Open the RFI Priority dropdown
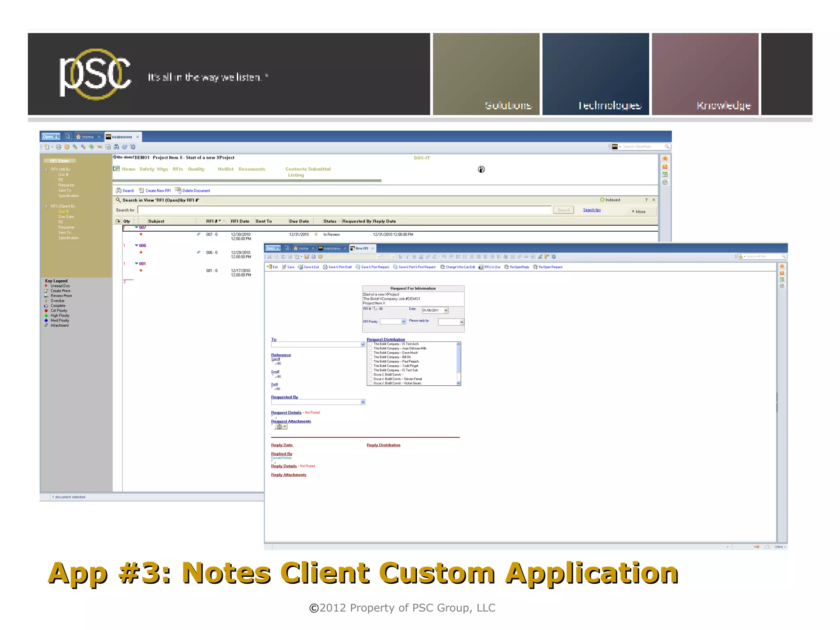The width and height of the screenshot is (840, 630). [404, 322]
